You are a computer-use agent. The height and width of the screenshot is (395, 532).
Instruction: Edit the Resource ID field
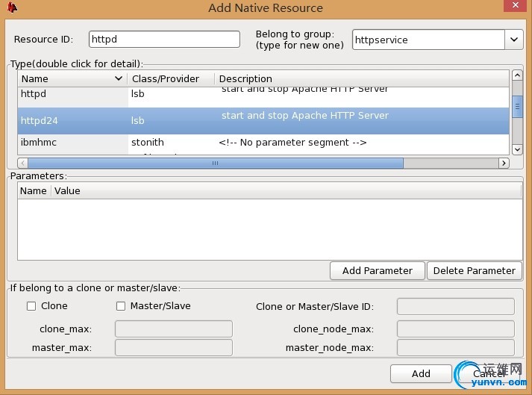click(x=164, y=40)
